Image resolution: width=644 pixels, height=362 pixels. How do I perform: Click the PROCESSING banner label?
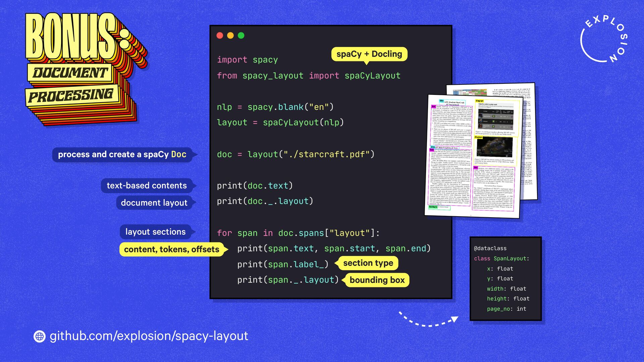tap(71, 96)
